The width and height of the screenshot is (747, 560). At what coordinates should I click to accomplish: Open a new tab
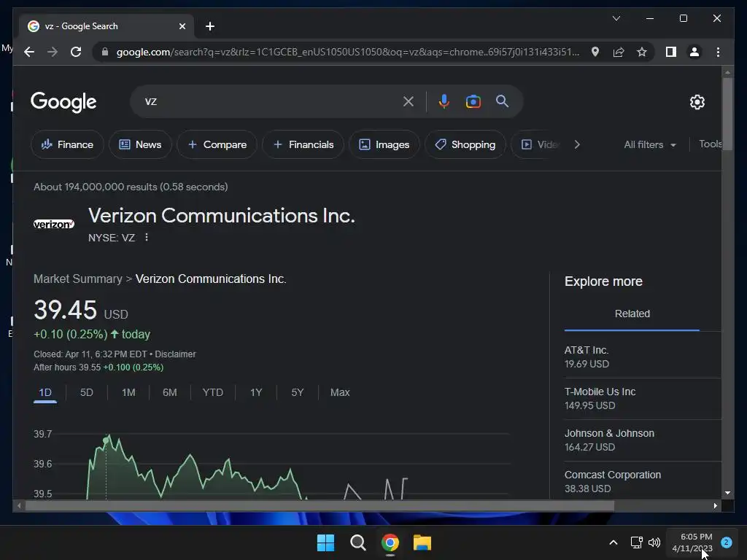pos(209,26)
